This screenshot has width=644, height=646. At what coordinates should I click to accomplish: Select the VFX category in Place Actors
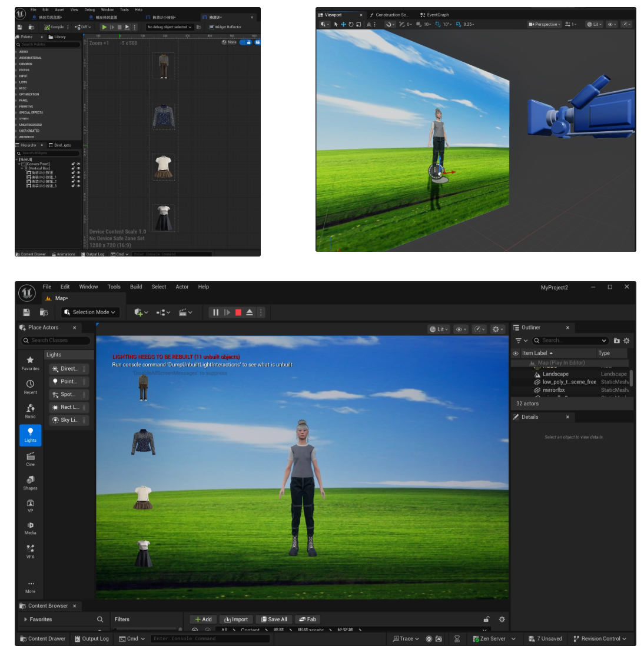point(30,551)
